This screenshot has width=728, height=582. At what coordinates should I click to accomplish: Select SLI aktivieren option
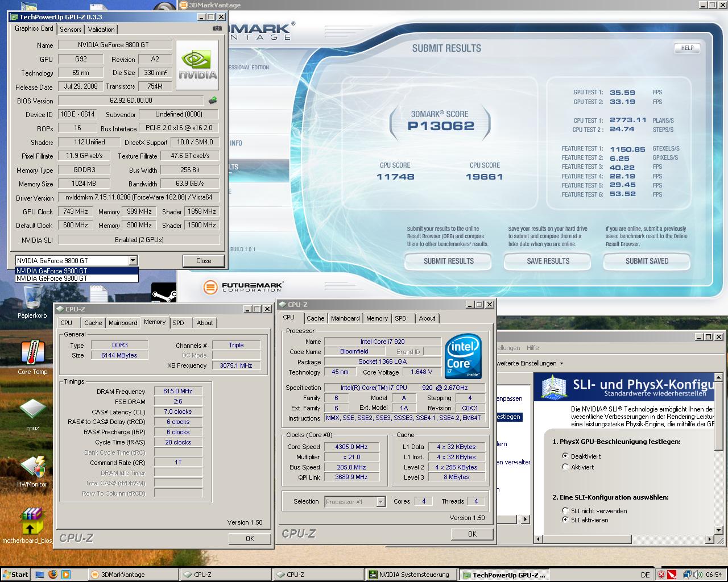click(565, 519)
